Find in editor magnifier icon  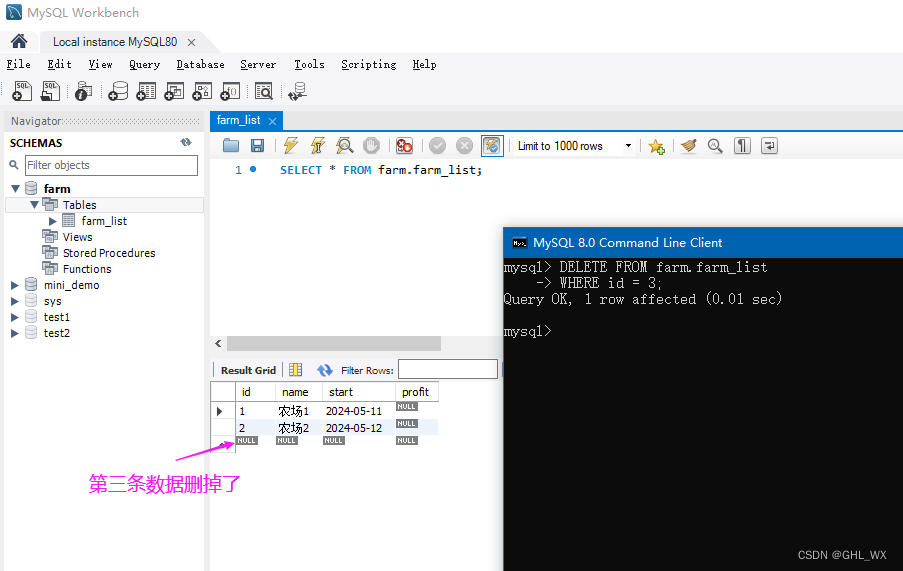pyautogui.click(x=715, y=146)
